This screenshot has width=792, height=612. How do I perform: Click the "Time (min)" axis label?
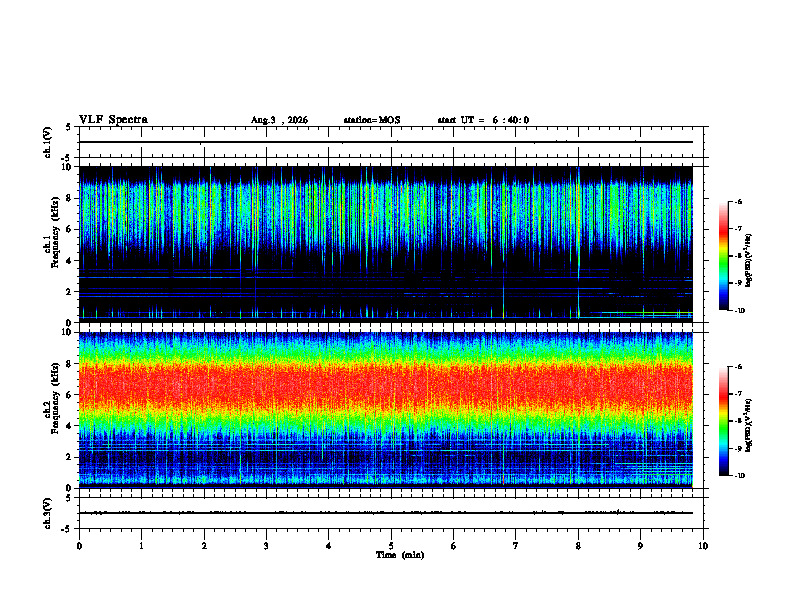point(400,555)
